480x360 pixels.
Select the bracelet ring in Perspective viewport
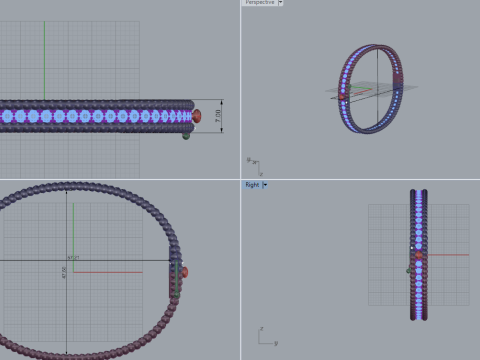click(x=371, y=89)
